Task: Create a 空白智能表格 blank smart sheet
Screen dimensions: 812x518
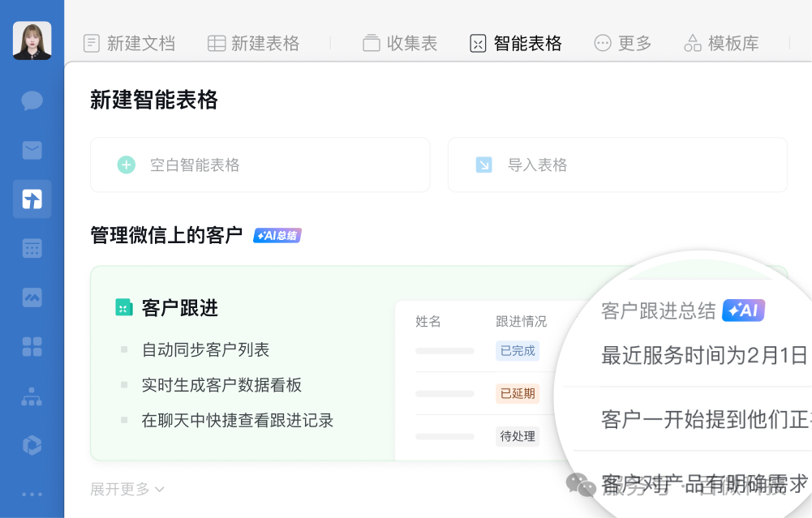Action: coord(260,165)
